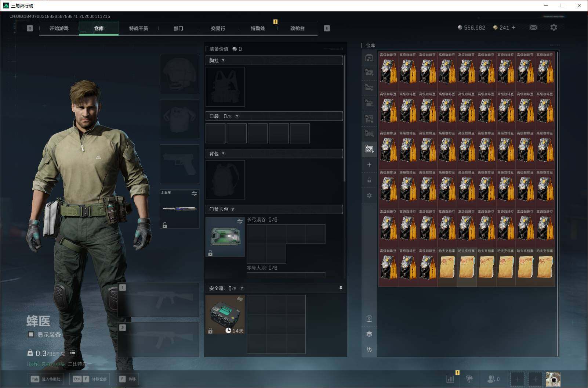The image size is (588, 388).
Task: Open the weight details list icon
Action: click(x=73, y=352)
